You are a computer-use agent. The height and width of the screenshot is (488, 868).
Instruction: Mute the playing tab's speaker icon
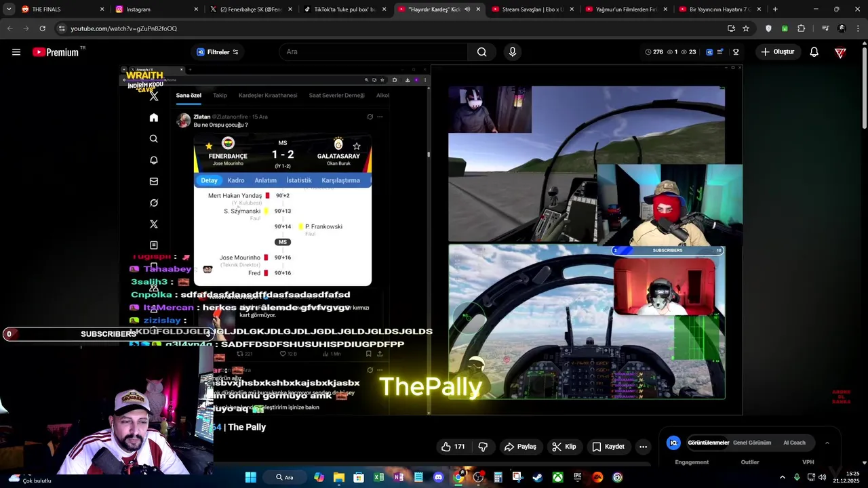coord(467,9)
